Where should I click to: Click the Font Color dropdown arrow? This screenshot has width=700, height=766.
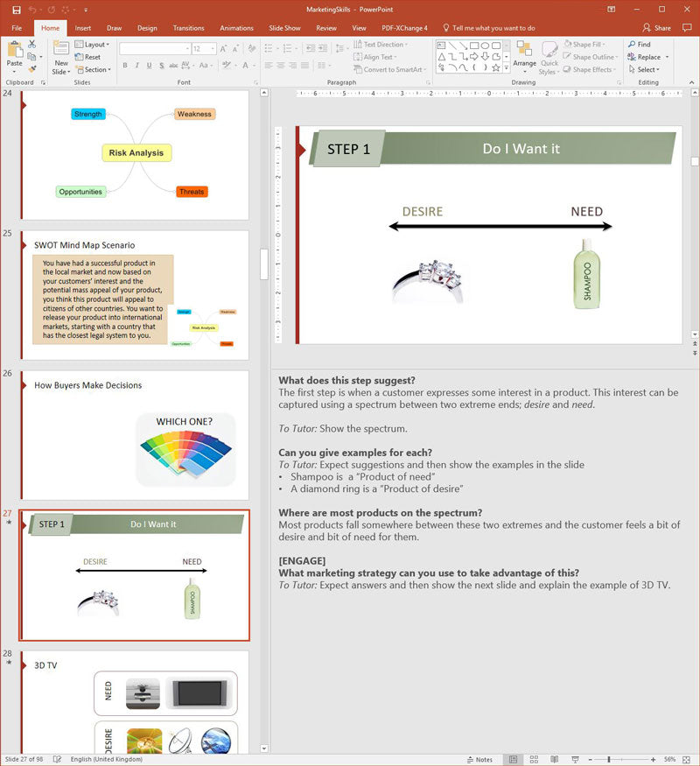[x=255, y=66]
